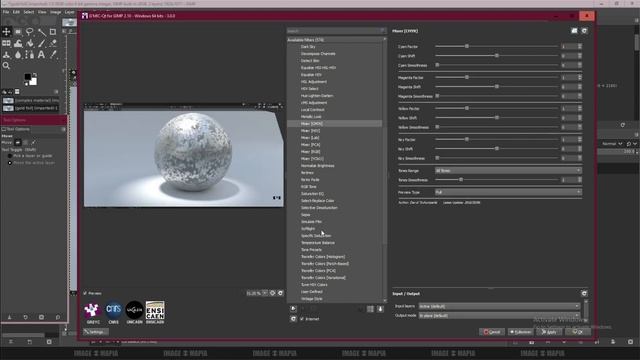Click the CNRS logo
This screenshot has height=360, width=640.
113,310
